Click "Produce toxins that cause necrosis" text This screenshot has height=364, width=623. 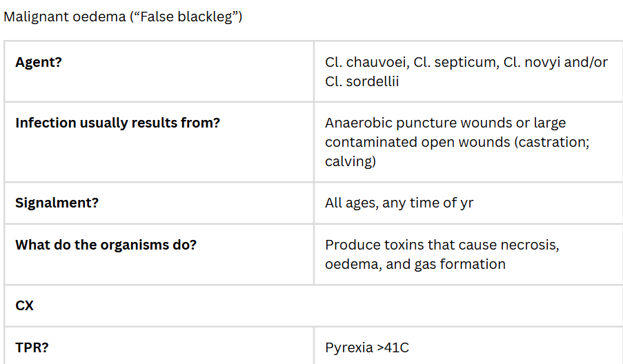coord(442,245)
